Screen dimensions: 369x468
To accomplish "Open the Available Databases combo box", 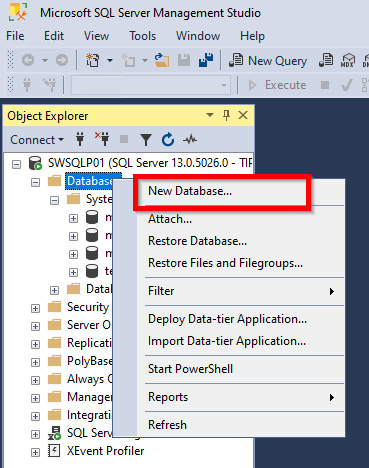I will [x=151, y=85].
